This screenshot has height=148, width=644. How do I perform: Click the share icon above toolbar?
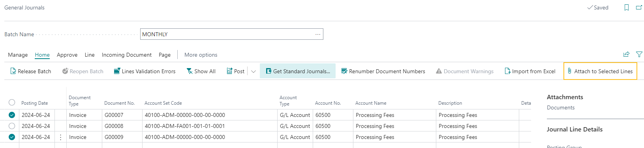pyautogui.click(x=626, y=54)
